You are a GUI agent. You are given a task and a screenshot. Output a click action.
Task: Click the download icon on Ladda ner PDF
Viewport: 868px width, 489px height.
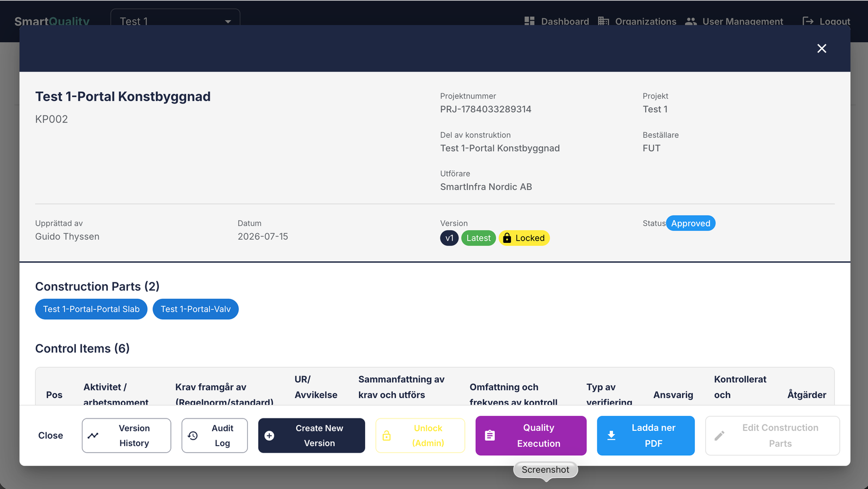611,435
